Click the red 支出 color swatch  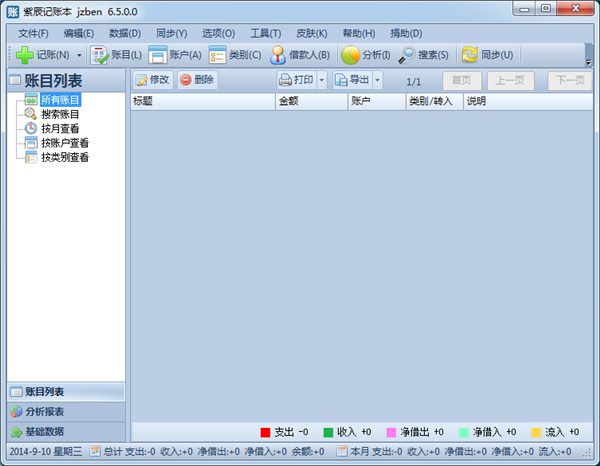pyautogui.click(x=266, y=432)
